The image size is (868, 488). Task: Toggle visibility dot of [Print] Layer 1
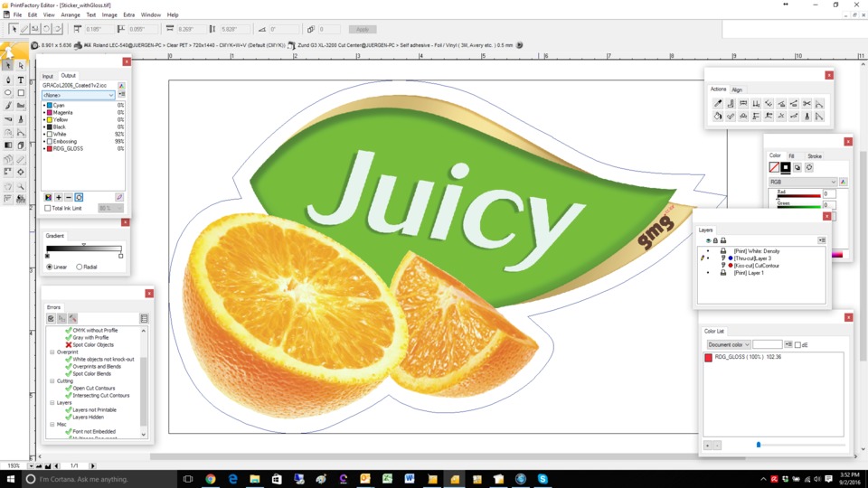[708, 273]
